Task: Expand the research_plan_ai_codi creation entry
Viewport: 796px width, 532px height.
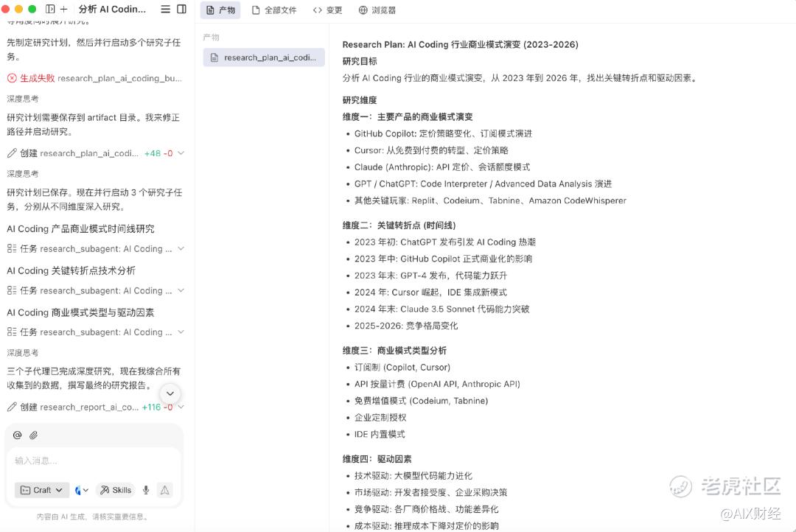Action: coord(181,153)
